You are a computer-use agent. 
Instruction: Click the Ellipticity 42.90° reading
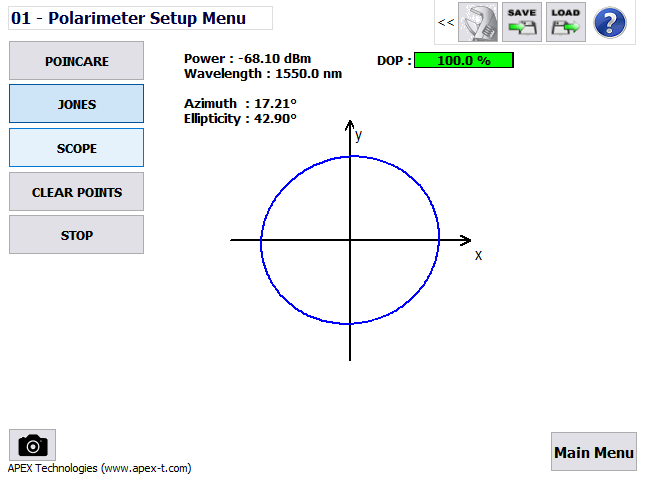240,119
